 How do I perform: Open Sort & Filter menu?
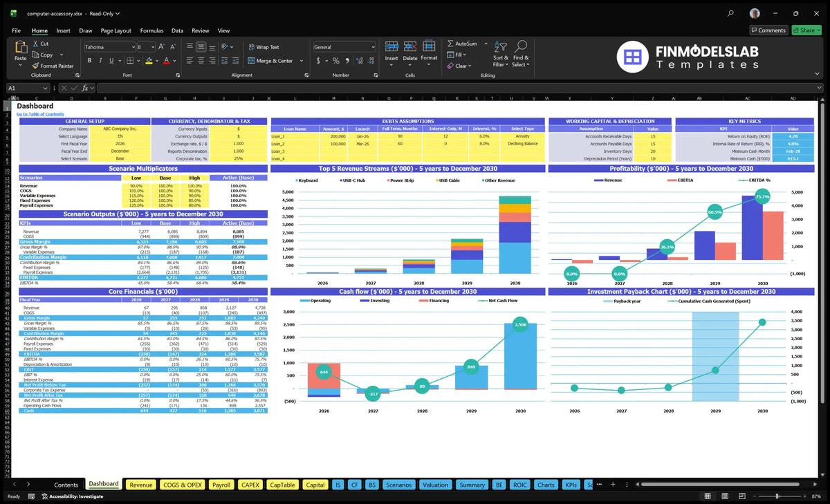click(x=501, y=54)
